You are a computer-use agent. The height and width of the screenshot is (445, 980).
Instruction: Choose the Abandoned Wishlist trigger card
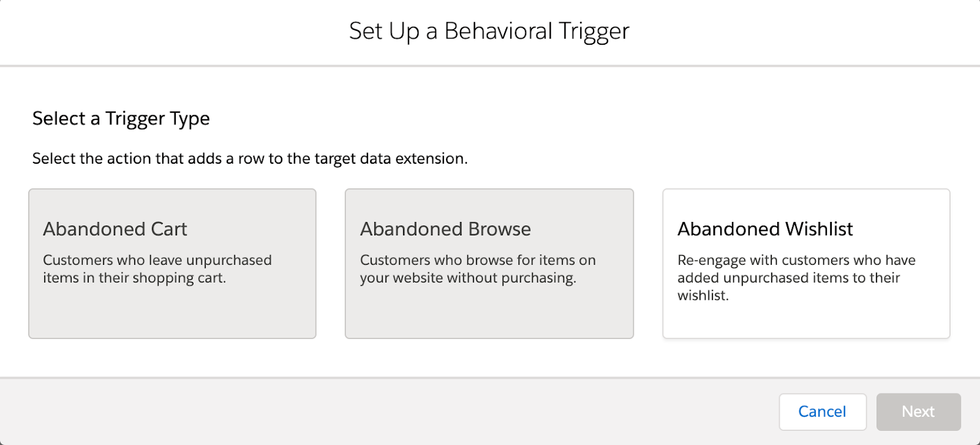806,264
